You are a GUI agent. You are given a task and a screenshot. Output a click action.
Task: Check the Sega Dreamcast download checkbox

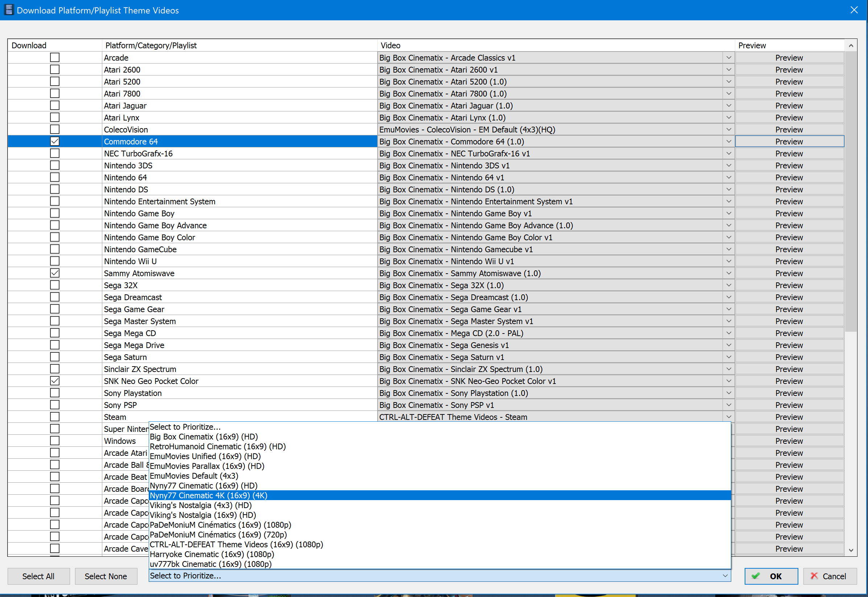click(54, 297)
